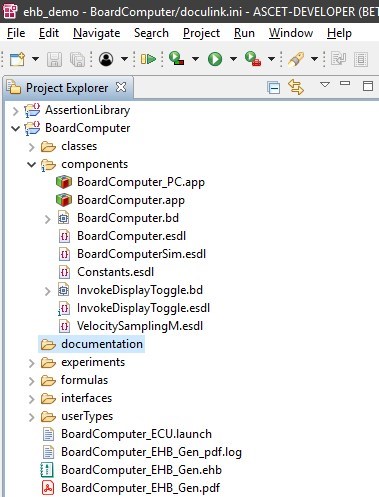379x497 pixels.
Task: Expand the InvokeDisplayToggle.bd node
Action: 47,291
